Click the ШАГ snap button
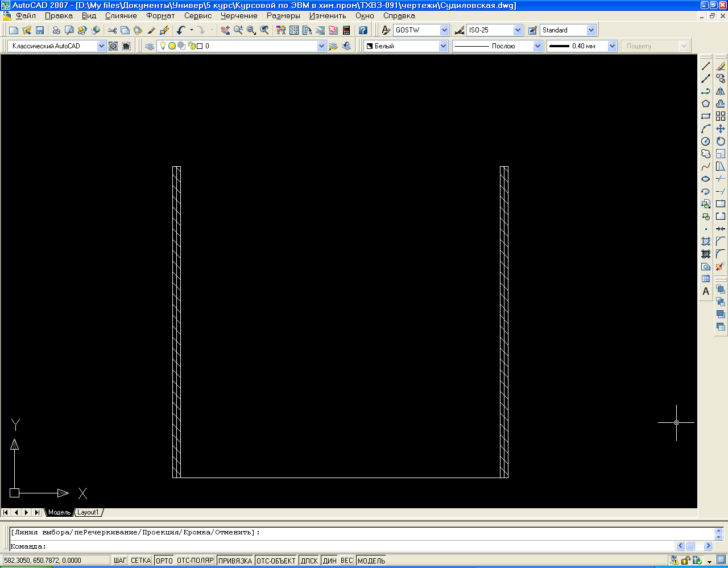The height and width of the screenshot is (568, 728). tap(119, 561)
